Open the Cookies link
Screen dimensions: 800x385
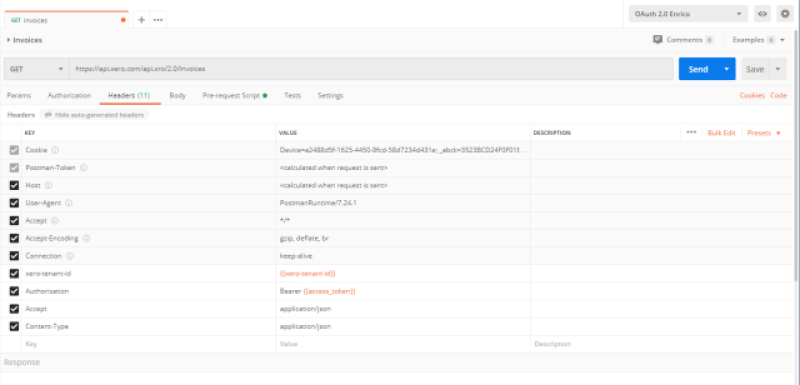pos(752,95)
